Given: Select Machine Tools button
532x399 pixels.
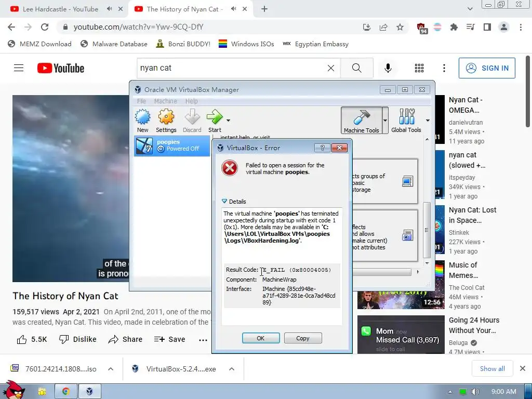Looking at the screenshot, I should (362, 120).
